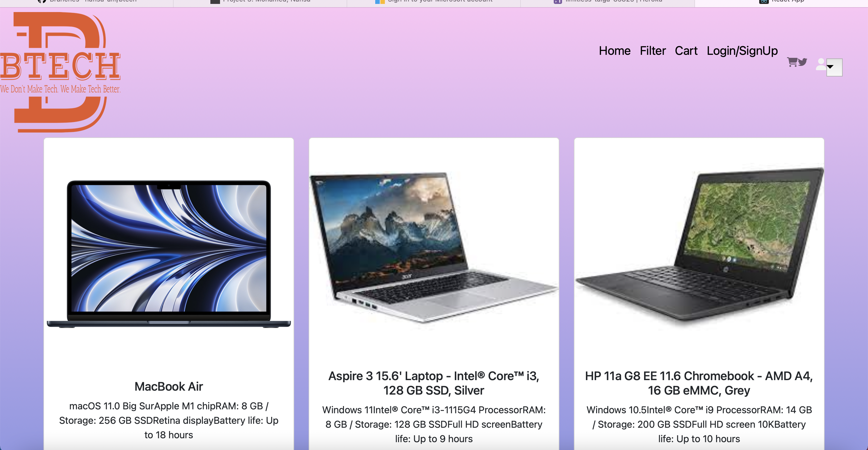Viewport: 868px width, 450px height.
Task: Open the Cart nav link
Action: click(x=686, y=51)
